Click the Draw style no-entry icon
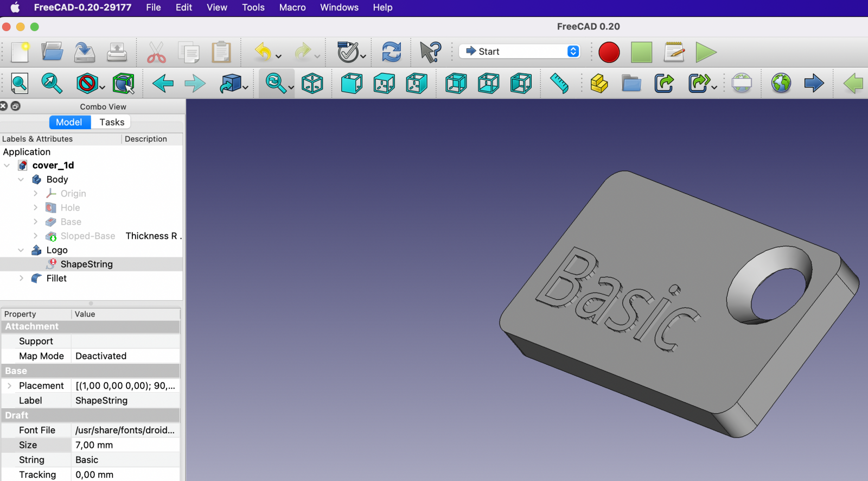 [87, 84]
